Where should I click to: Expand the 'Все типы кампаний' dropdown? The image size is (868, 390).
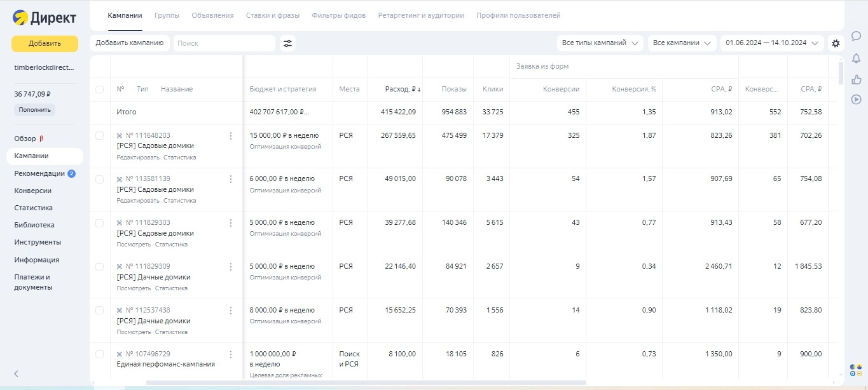[600, 43]
